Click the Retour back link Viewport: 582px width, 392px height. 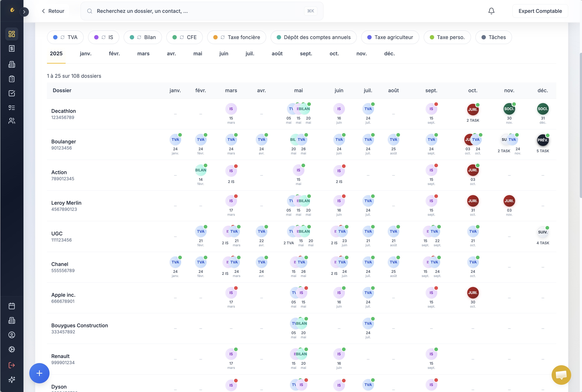[53, 11]
